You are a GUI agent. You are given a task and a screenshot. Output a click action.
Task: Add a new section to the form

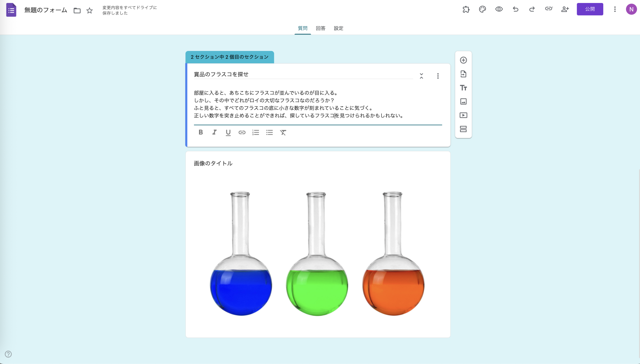463,129
